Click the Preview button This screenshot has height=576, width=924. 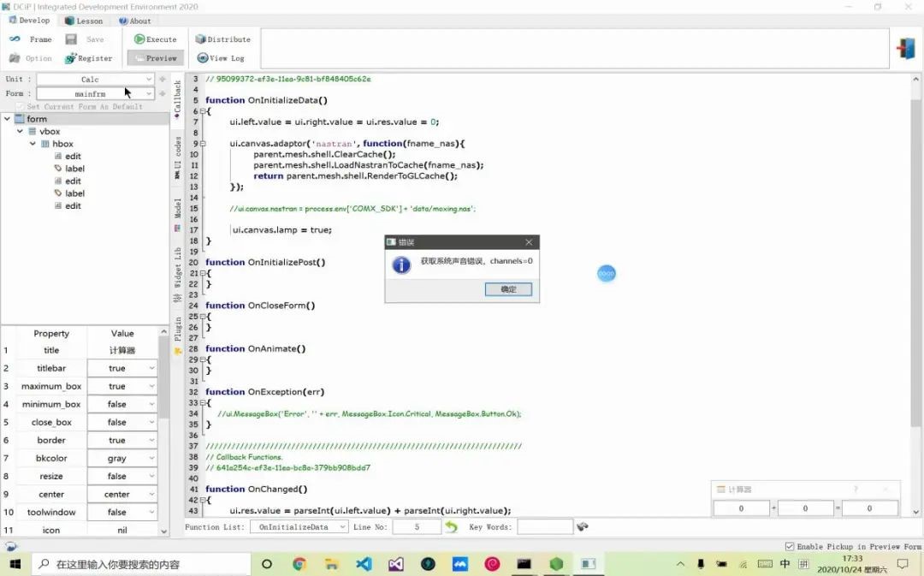pyautogui.click(x=156, y=58)
